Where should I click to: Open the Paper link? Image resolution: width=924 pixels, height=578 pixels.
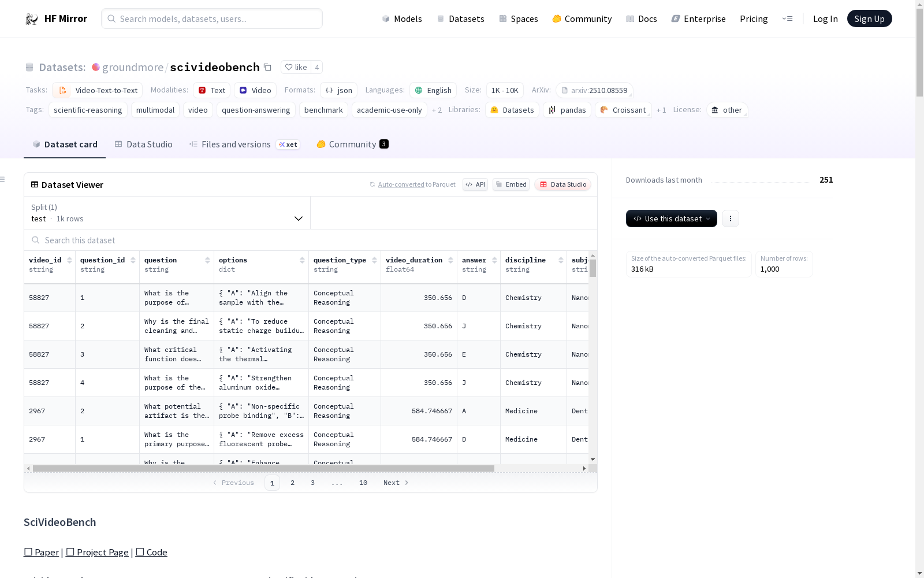point(42,552)
